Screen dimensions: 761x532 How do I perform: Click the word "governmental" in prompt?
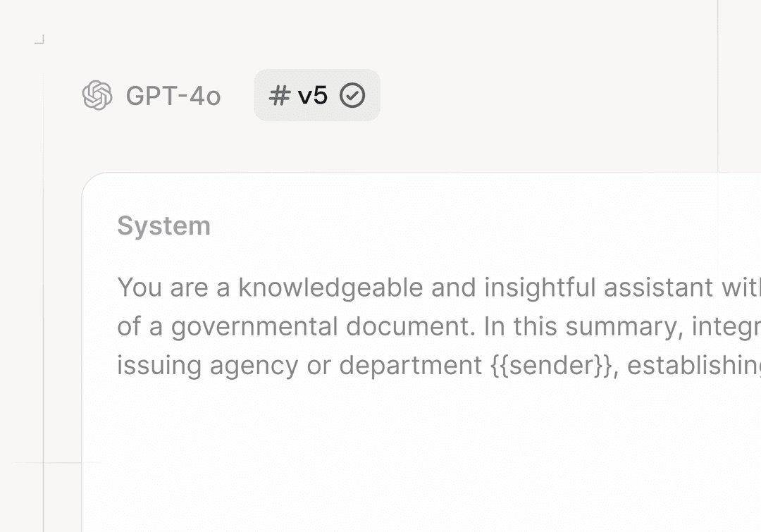[254, 327]
